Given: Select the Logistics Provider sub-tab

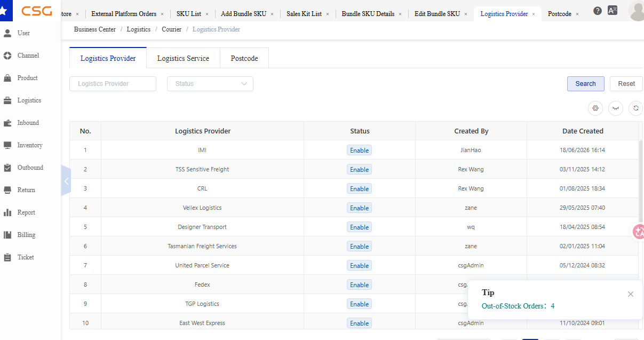Looking at the screenshot, I should click(108, 58).
